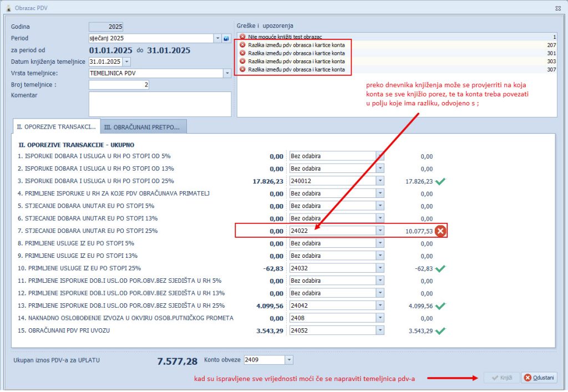Click the Broj temeljnice input field
Screen dimensions: 568x392
[119, 85]
